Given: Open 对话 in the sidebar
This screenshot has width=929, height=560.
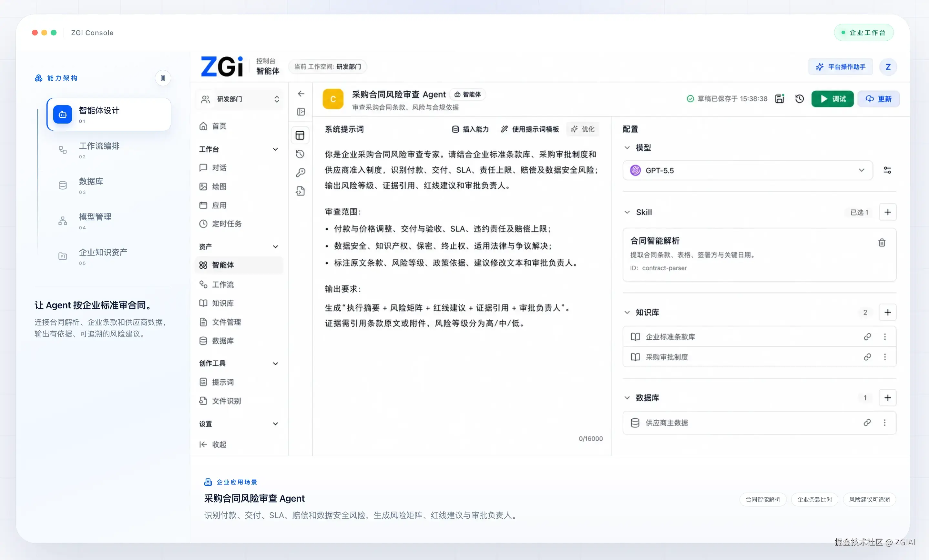Looking at the screenshot, I should tap(240, 168).
